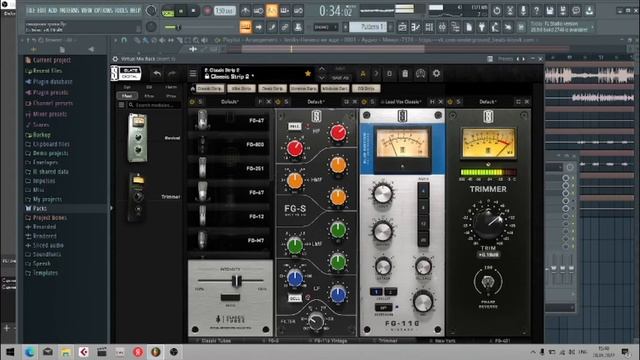Click the plug icon in toolbar
The height and width of the screenshot is (360, 640).
(x=482, y=27)
